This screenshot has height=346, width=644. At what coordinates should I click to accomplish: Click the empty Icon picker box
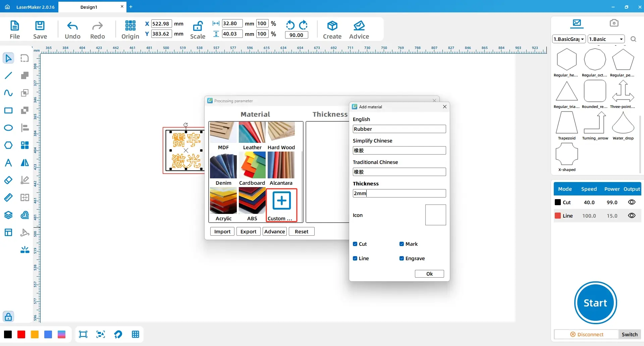(435, 215)
